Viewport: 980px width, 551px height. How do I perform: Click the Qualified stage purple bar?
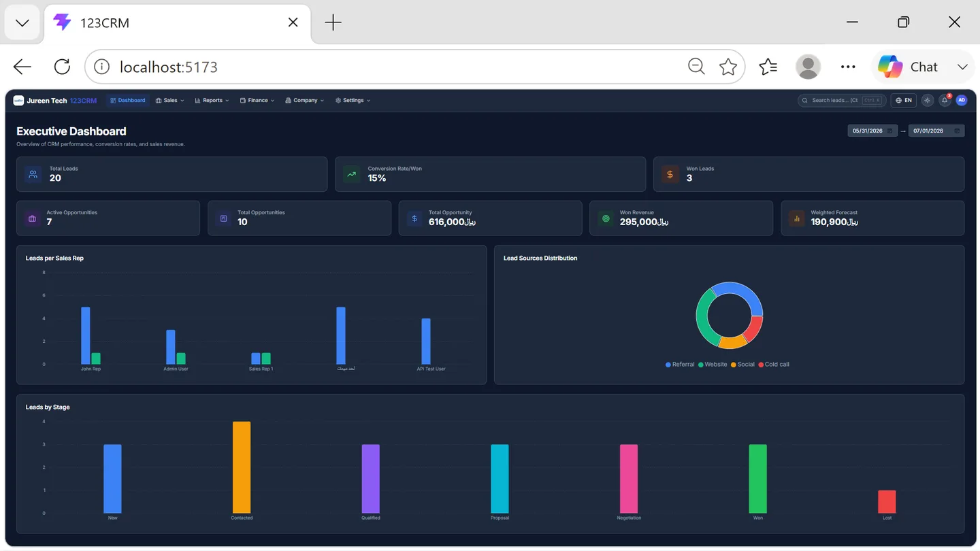(x=370, y=479)
